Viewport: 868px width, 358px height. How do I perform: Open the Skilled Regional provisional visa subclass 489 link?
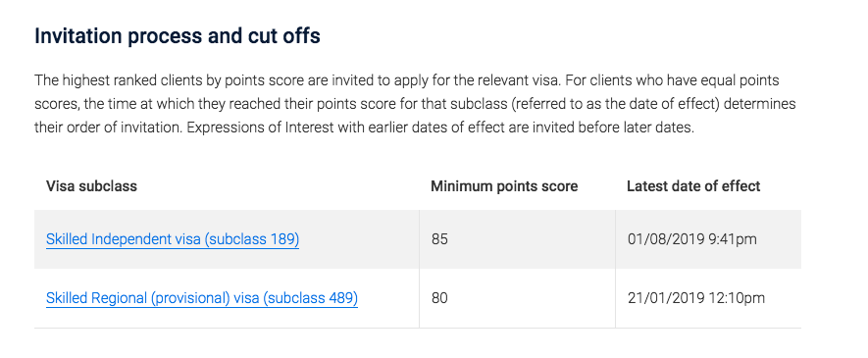click(x=202, y=298)
